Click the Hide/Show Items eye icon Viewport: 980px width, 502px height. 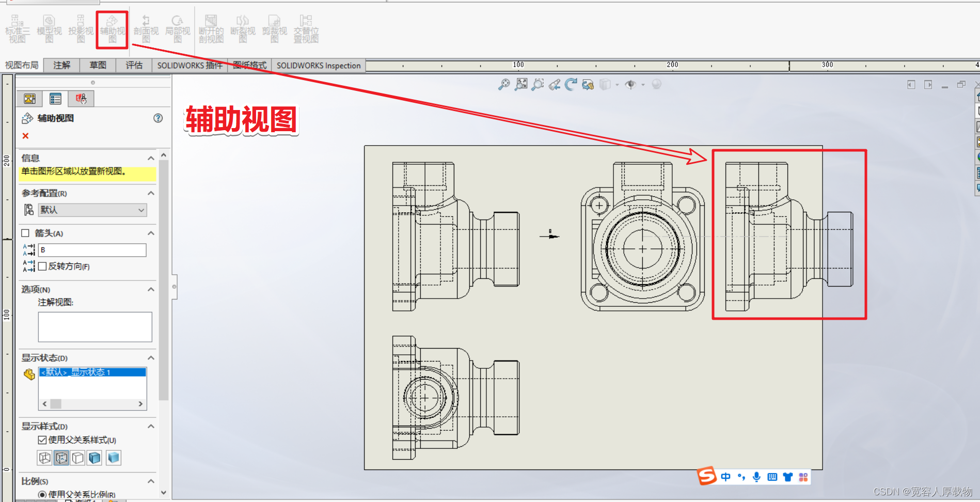(x=630, y=84)
